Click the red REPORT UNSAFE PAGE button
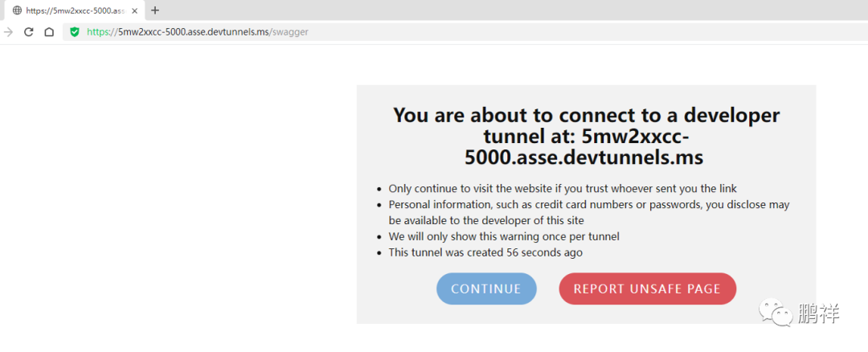 coord(647,289)
